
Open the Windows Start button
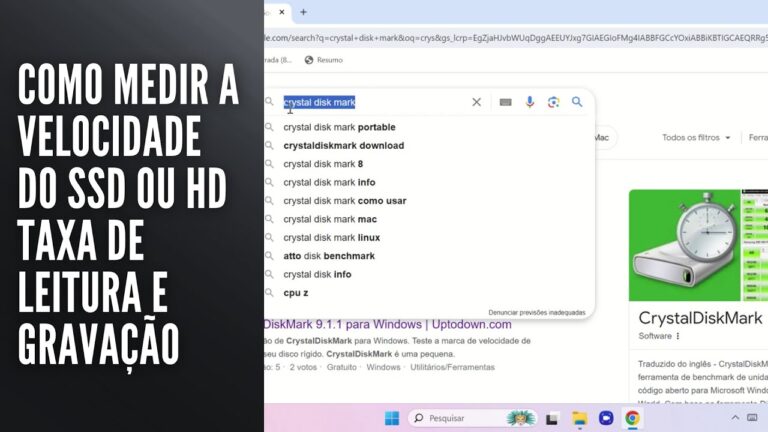pyautogui.click(x=392, y=418)
